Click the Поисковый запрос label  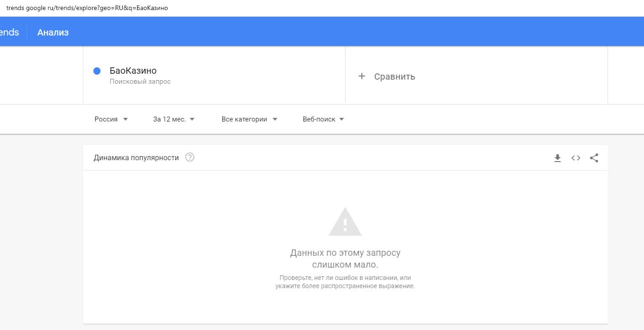tap(140, 81)
